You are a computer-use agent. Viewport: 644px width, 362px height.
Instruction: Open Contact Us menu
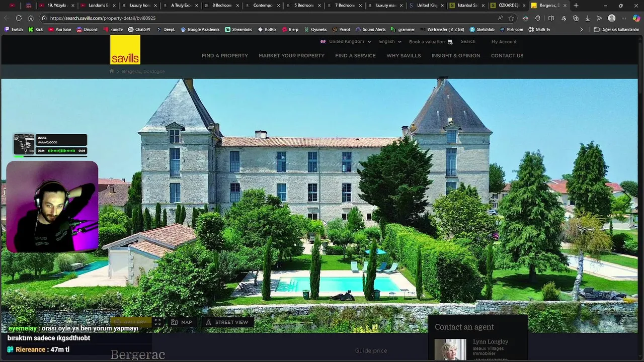pos(507,56)
